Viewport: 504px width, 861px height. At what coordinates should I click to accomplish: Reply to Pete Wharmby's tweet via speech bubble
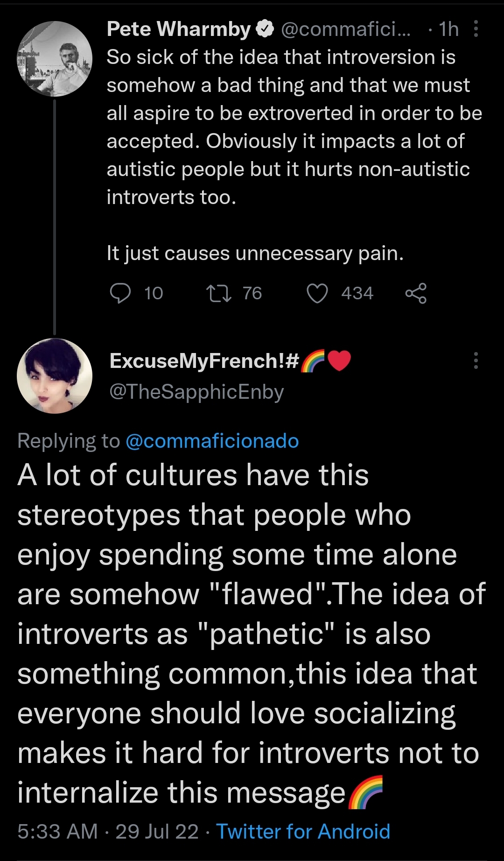click(x=120, y=294)
